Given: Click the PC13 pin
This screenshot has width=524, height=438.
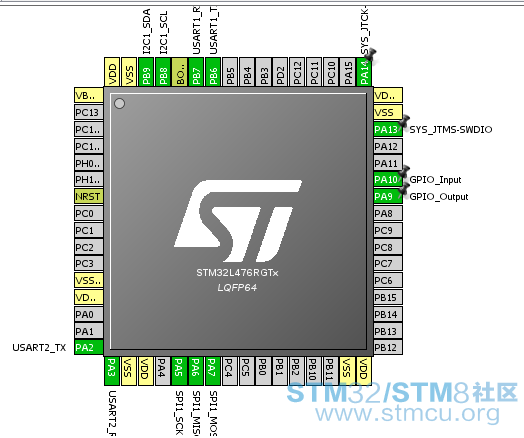Looking at the screenshot, I should [89, 112].
